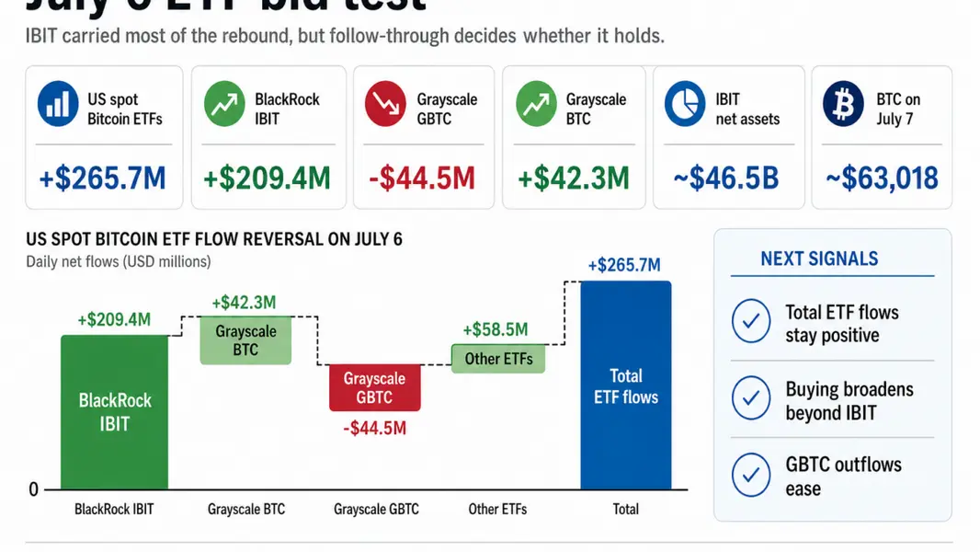Click the Grayscale GBTC axis label
The height and width of the screenshot is (552, 980).
coord(376,509)
